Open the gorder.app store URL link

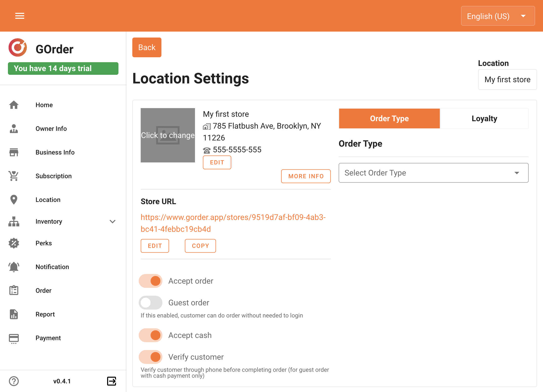pos(233,223)
